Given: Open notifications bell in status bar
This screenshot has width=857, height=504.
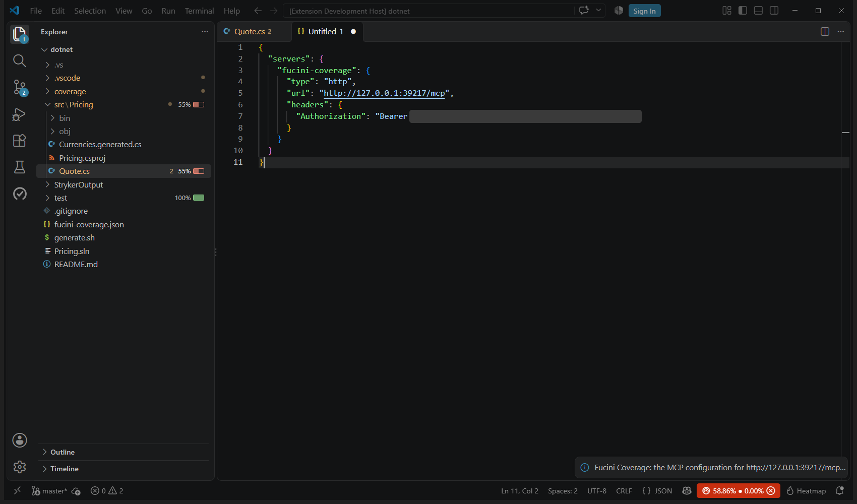Looking at the screenshot, I should (x=840, y=490).
